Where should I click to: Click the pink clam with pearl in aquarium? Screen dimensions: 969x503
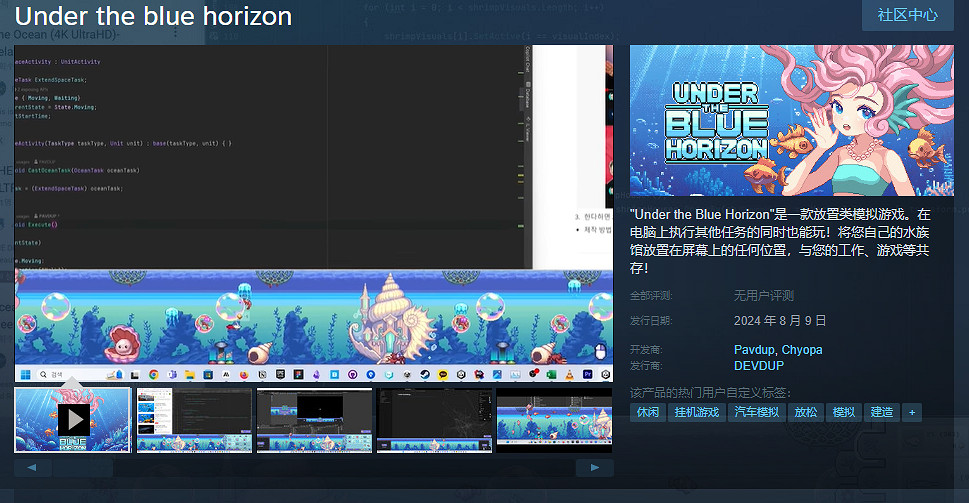tap(121, 345)
